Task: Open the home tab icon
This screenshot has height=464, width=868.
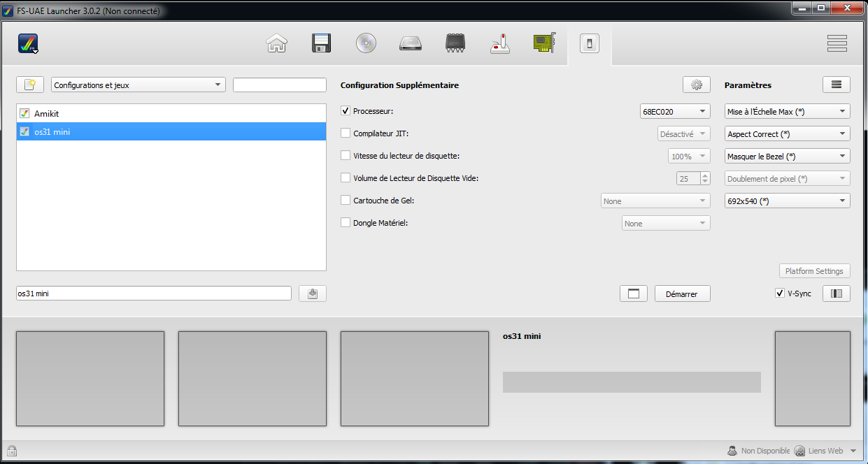Action: [277, 43]
